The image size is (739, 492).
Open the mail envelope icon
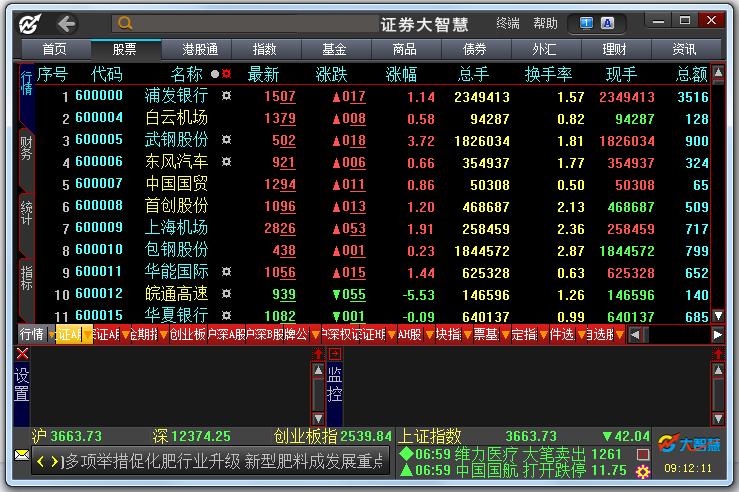[22, 455]
